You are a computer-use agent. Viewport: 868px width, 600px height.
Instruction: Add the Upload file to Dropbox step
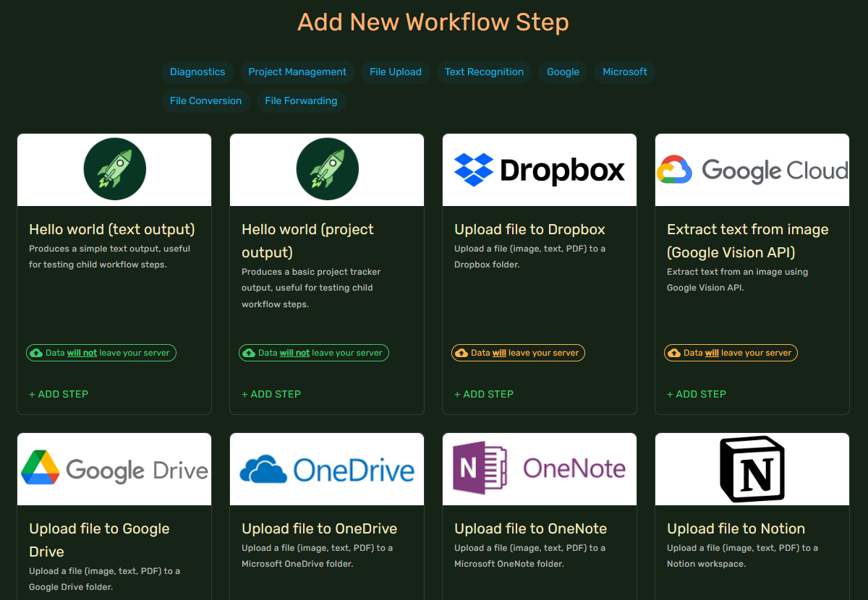tap(484, 394)
